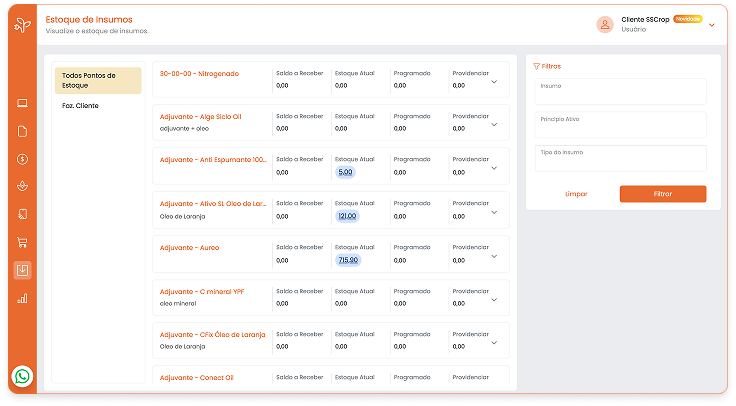Screen dimensions: 736x406
Task: Open the document page icon in sidebar
Action: [x=22, y=131]
